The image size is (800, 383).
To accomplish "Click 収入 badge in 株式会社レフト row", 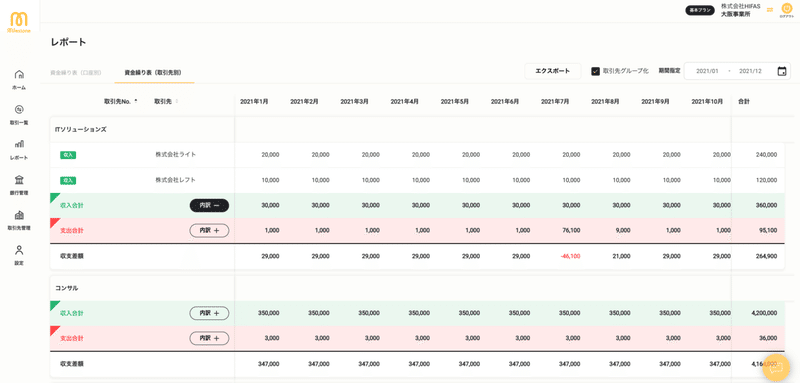I will pyautogui.click(x=68, y=181).
